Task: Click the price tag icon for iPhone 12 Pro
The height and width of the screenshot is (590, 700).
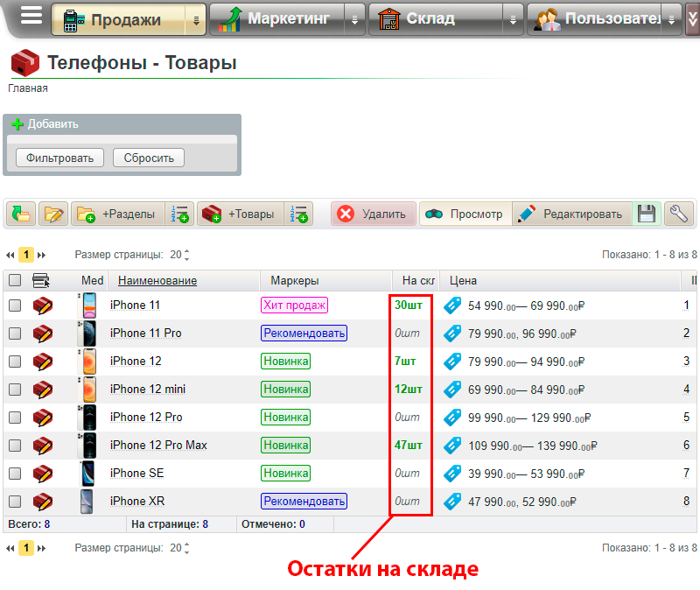Action: 452,418
